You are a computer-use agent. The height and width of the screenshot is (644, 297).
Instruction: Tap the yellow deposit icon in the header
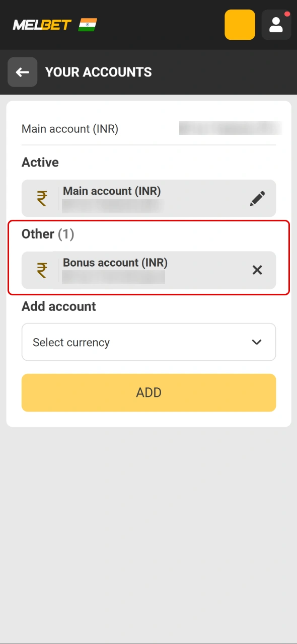[240, 25]
